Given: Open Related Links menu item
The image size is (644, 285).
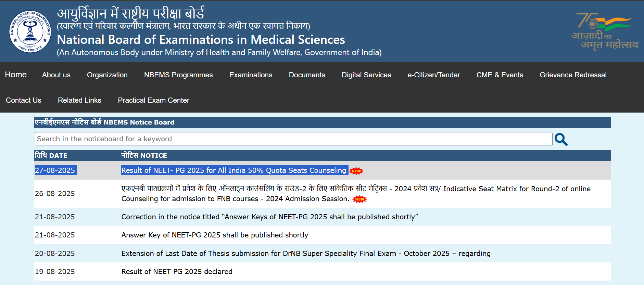Looking at the screenshot, I should click(x=79, y=100).
